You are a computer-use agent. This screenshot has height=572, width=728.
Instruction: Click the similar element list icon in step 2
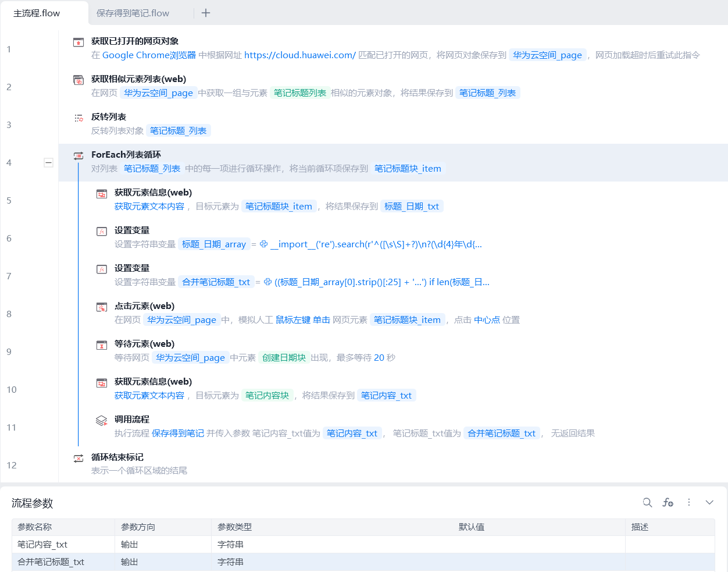click(x=78, y=80)
